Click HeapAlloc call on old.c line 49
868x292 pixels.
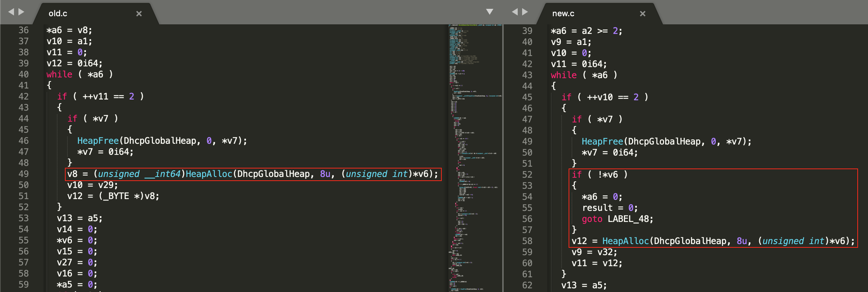(209, 174)
